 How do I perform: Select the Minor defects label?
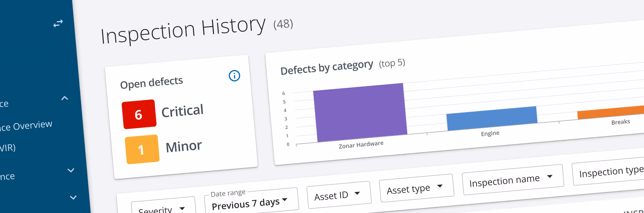coord(183,146)
